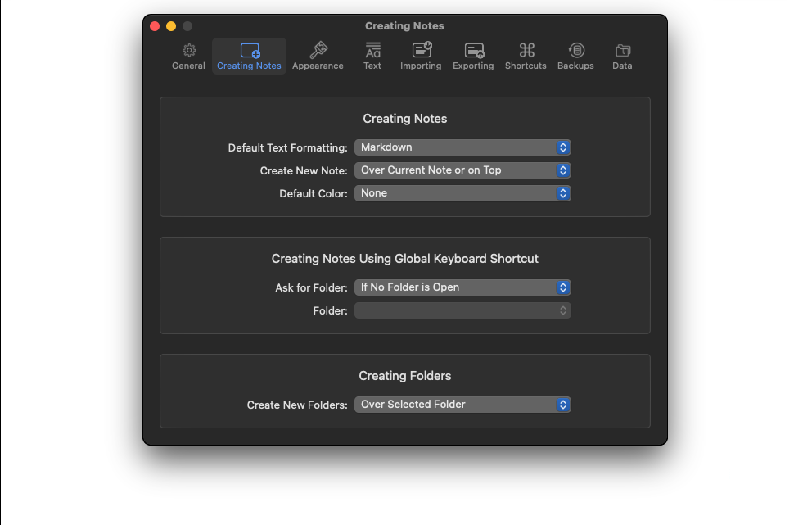Close the preferences window with red button
The height and width of the screenshot is (525, 812).
[x=155, y=26]
